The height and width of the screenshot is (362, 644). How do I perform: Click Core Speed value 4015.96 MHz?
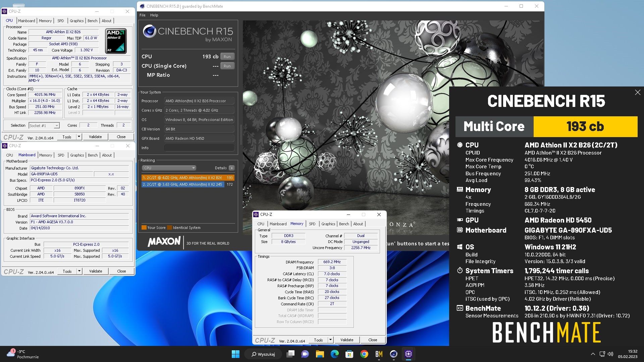[45, 95]
